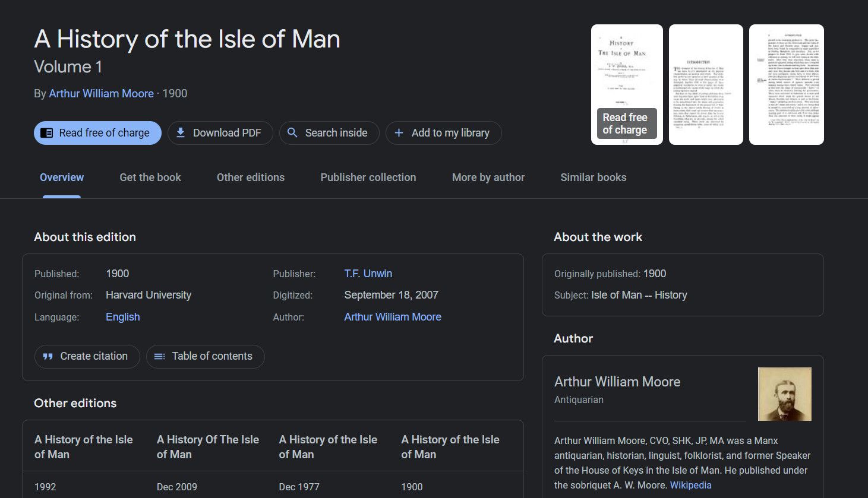Switch to the Get the book tab
The image size is (868, 498).
(150, 177)
